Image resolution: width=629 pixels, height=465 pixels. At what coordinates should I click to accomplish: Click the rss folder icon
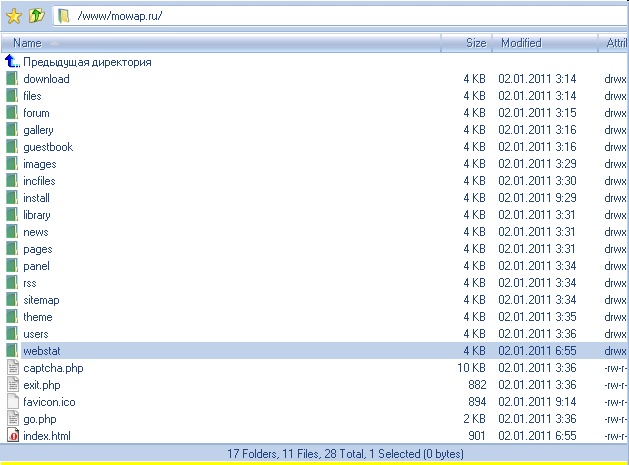click(x=12, y=283)
